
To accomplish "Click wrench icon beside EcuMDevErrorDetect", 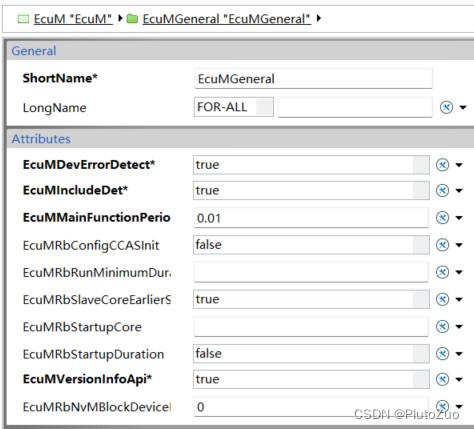I will coord(442,165).
